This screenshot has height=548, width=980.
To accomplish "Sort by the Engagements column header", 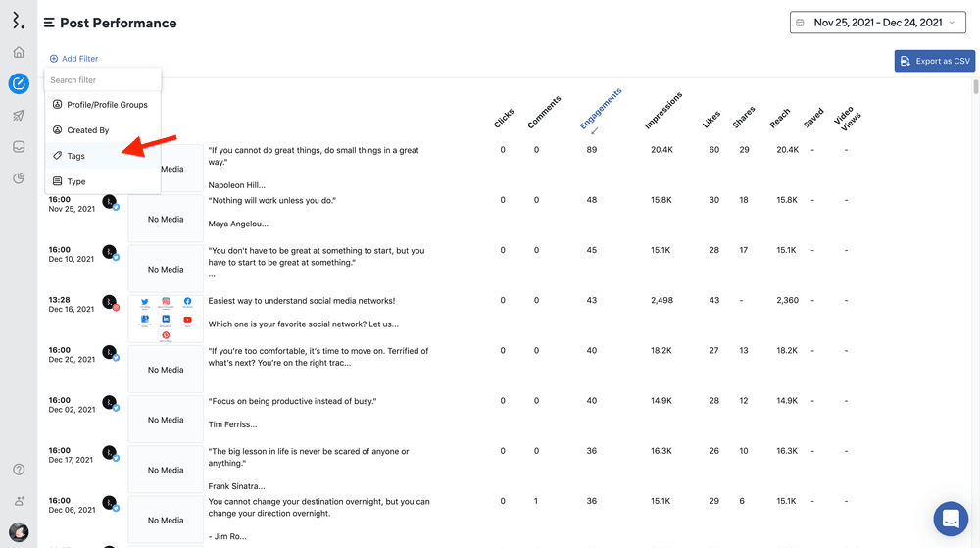I will click(x=600, y=110).
